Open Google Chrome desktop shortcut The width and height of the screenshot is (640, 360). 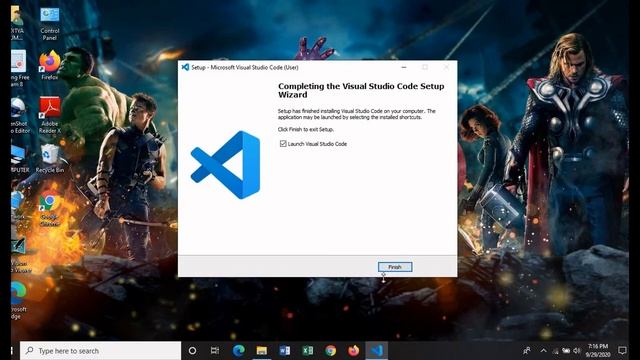coord(50,210)
